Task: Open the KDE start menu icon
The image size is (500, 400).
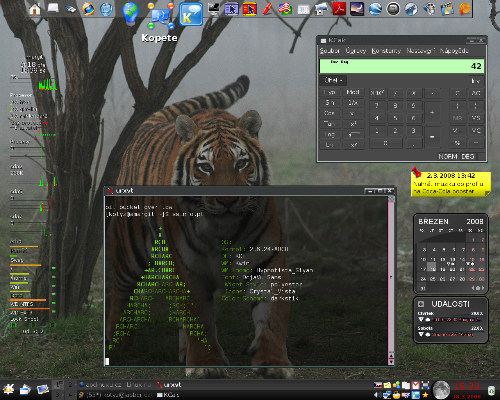Action: coord(8,389)
